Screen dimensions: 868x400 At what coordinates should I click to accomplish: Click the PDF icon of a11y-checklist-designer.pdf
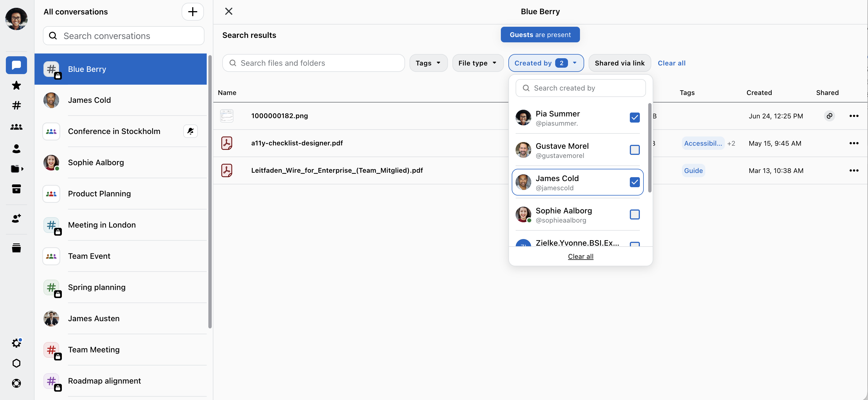(x=227, y=143)
